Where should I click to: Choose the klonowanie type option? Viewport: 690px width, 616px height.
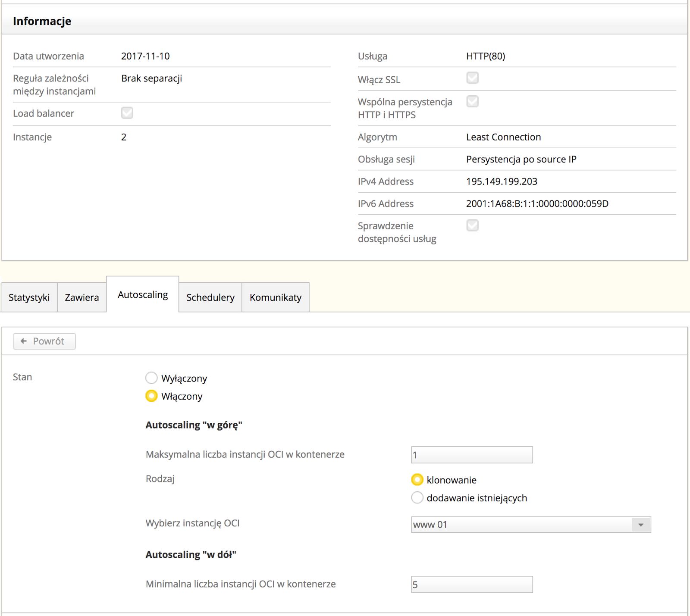coord(417,480)
